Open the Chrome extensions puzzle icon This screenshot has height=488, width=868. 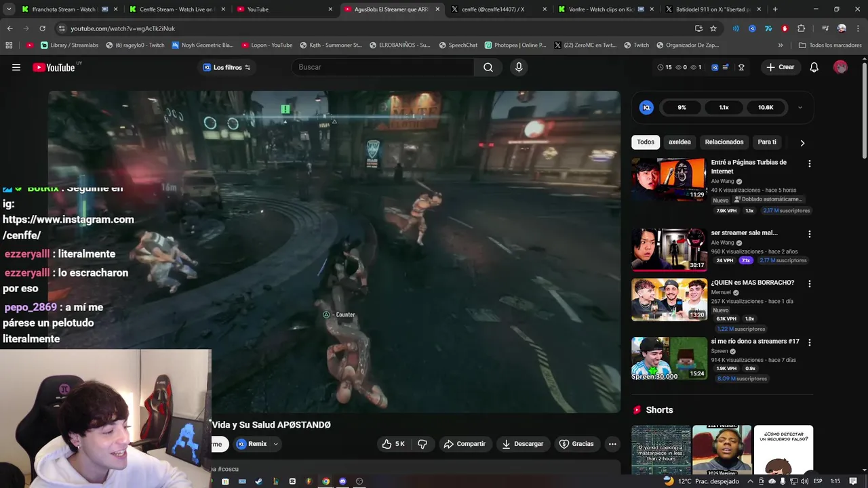pos(801,28)
